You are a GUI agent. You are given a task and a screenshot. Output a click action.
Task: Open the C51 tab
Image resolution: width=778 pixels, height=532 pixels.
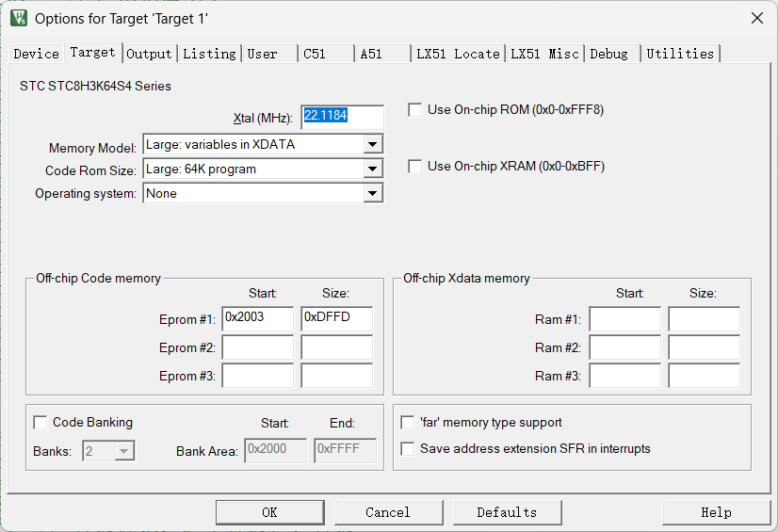point(315,54)
